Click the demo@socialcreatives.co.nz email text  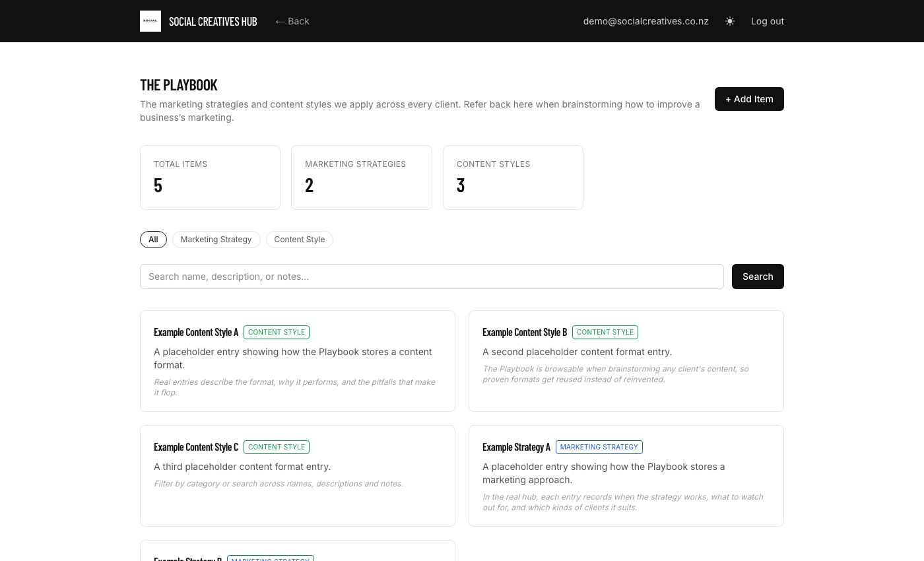[645, 21]
